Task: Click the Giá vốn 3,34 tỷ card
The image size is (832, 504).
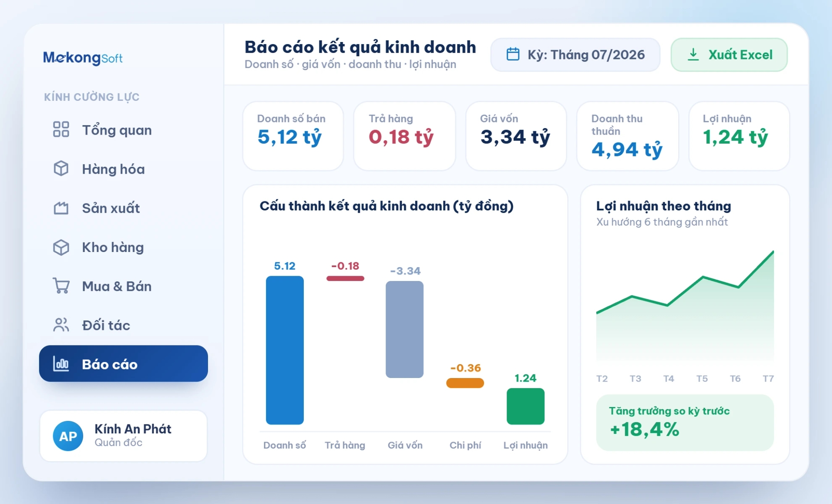Action: 516,136
